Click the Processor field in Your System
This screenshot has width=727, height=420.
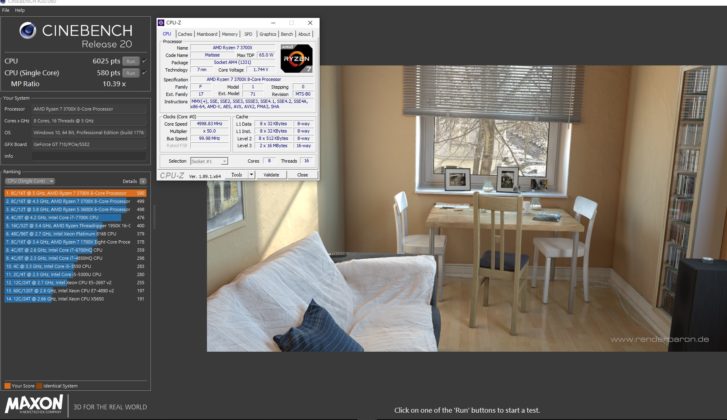[x=89, y=109]
